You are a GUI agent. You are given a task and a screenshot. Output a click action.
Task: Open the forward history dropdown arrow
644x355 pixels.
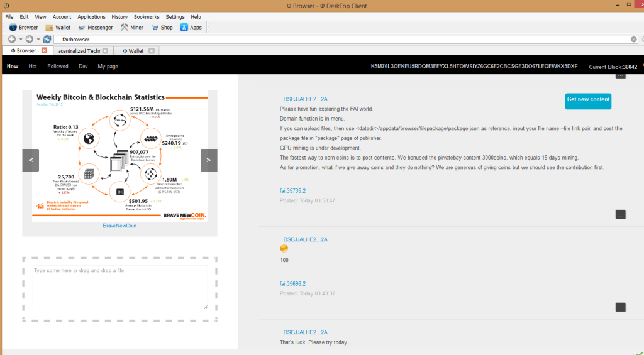pos(38,40)
